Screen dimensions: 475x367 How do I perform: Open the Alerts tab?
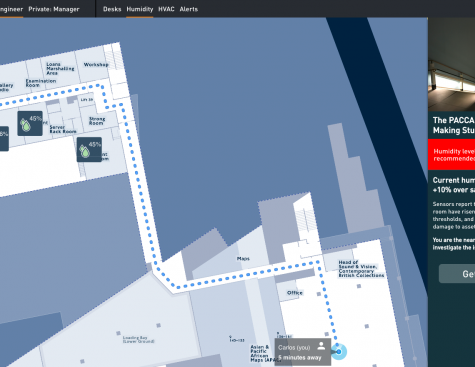point(189,9)
